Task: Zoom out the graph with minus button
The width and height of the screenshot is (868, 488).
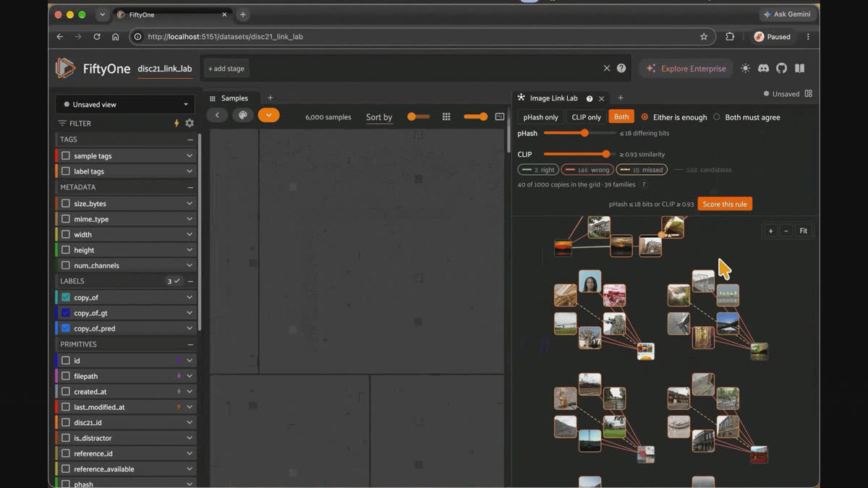Action: [786, 231]
